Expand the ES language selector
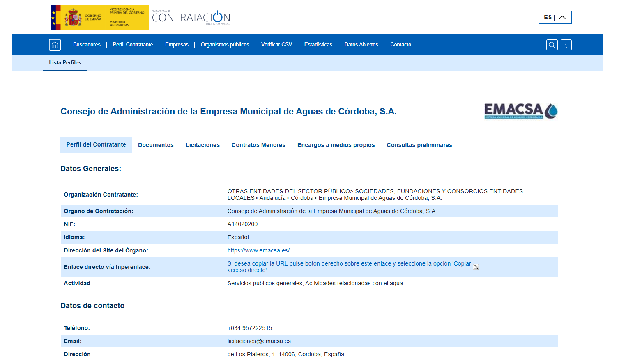 [x=555, y=17]
